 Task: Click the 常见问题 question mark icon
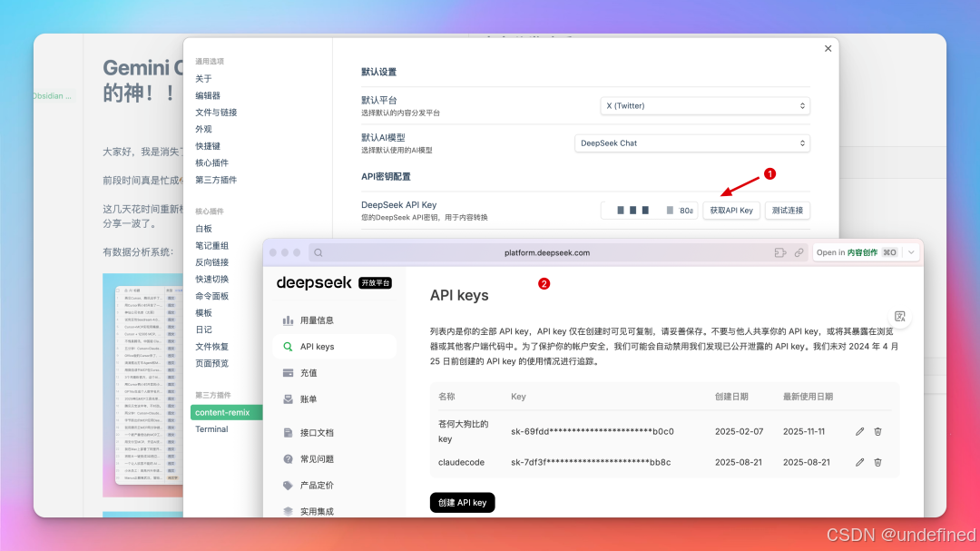coord(288,459)
